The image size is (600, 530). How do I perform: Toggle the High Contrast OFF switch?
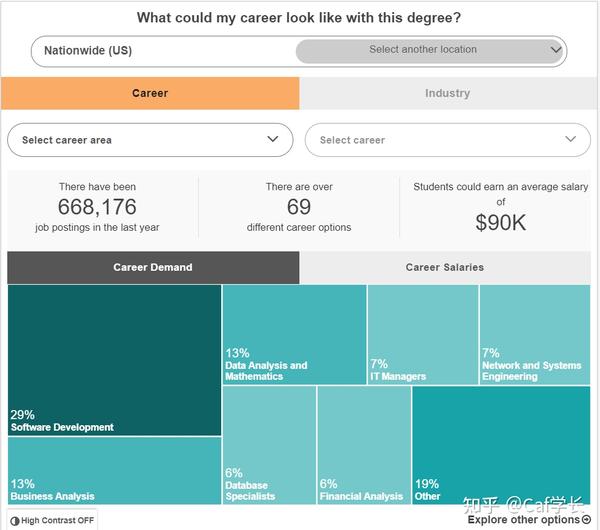52,520
